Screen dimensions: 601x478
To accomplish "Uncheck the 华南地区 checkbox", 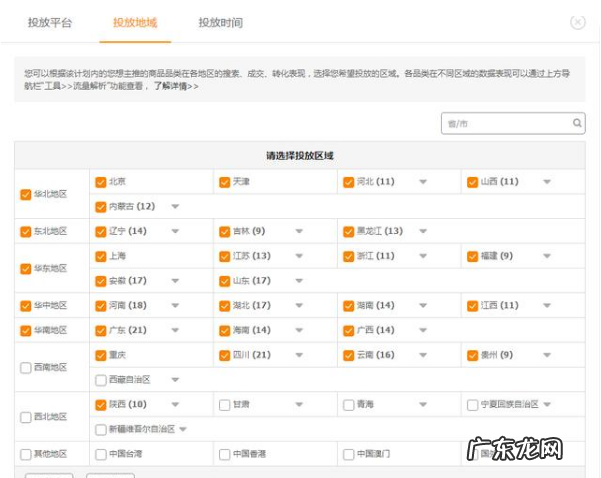I will click(26, 330).
